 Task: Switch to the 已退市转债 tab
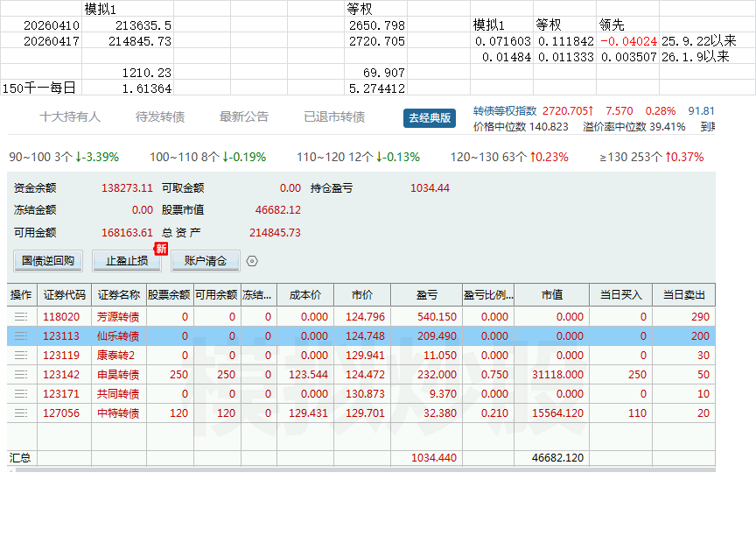pos(334,116)
